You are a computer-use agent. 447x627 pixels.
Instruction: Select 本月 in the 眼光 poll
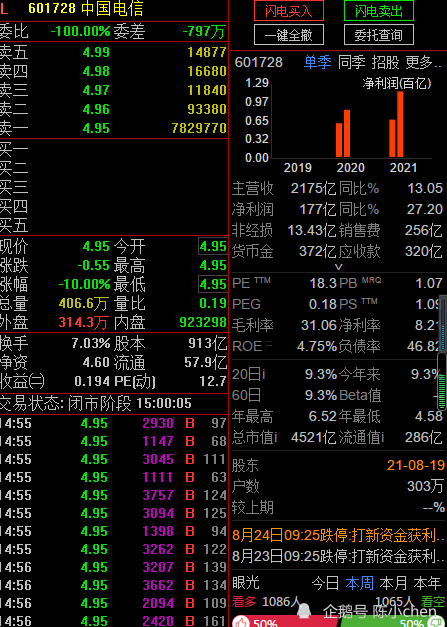pos(393,583)
